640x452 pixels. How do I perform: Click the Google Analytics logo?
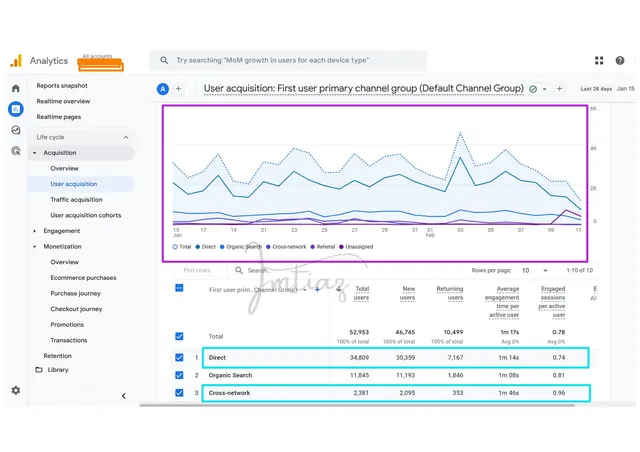coord(16,61)
